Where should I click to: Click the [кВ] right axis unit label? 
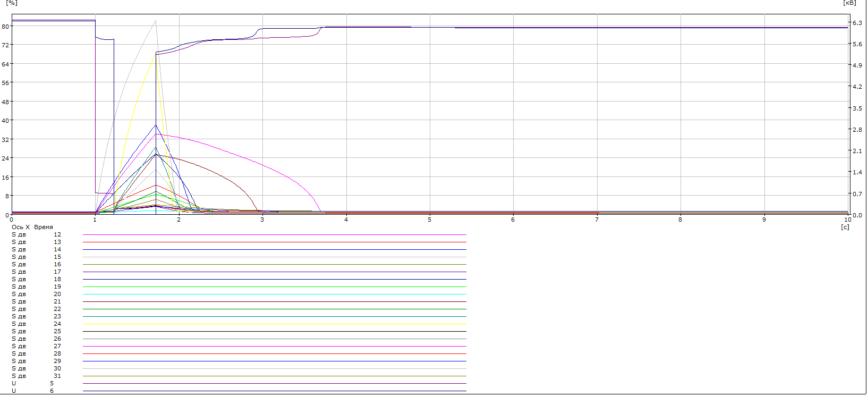(x=849, y=3)
